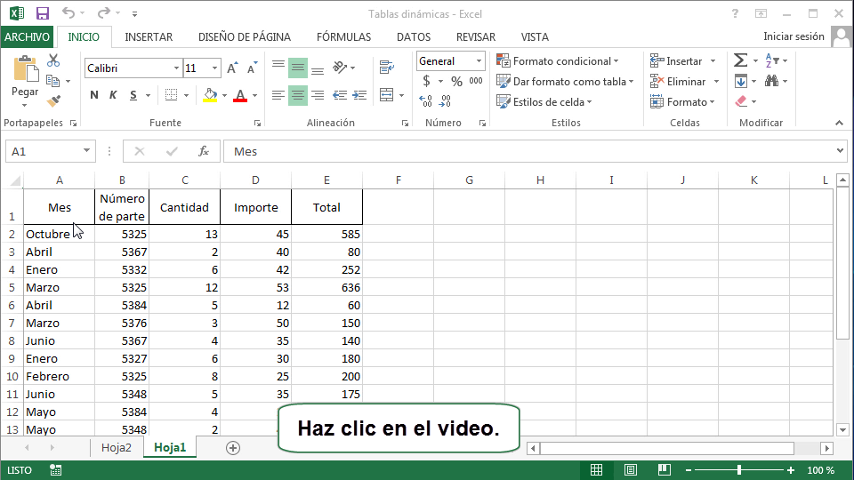Viewport: 854px width, 480px height.
Task: Toggle underline S formatting
Action: tap(133, 95)
